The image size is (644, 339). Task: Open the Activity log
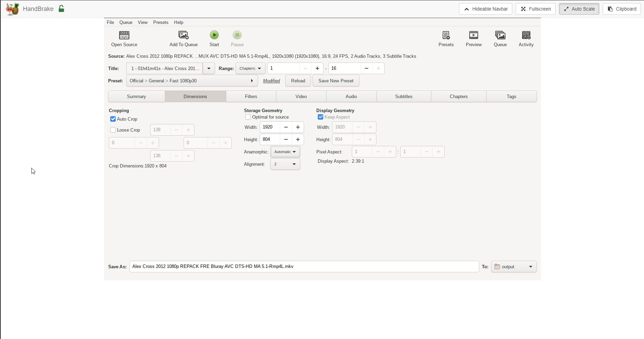(526, 38)
